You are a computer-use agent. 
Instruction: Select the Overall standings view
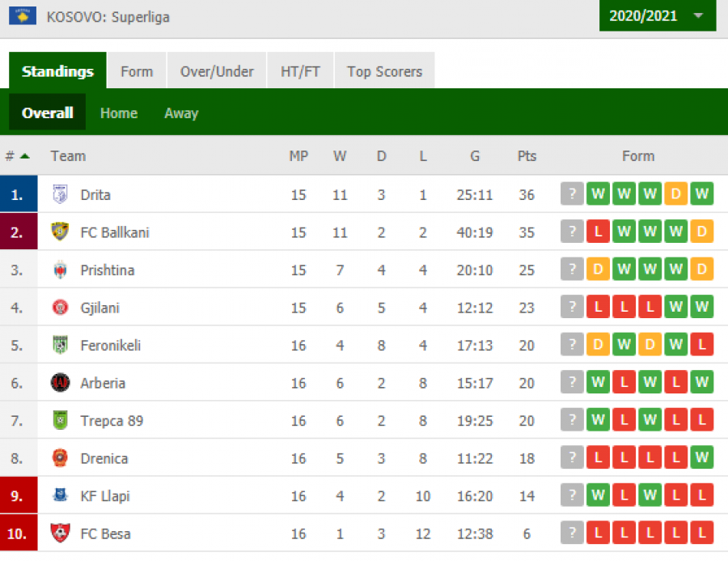point(48,113)
